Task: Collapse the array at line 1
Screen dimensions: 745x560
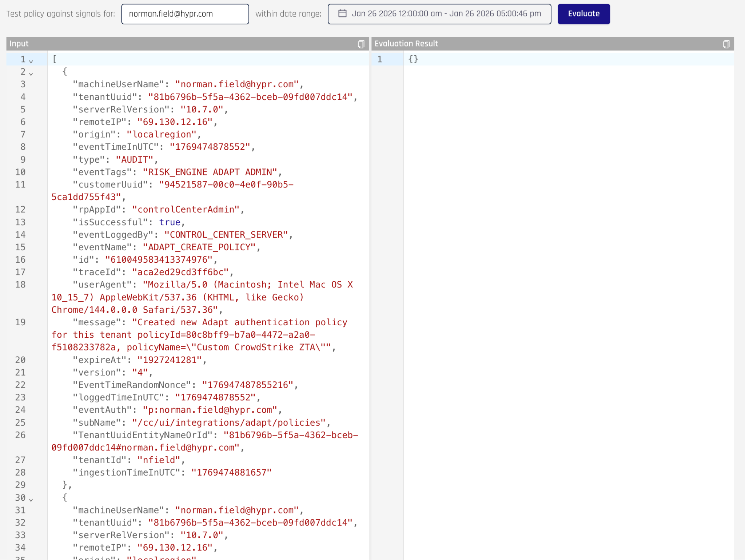Action: click(31, 61)
